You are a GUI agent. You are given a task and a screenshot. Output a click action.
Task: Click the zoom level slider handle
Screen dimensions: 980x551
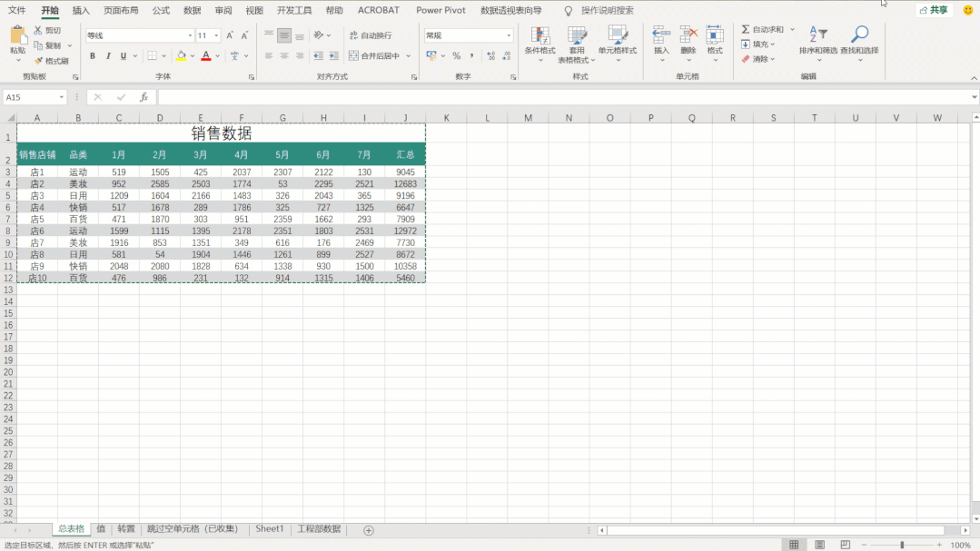click(902, 545)
